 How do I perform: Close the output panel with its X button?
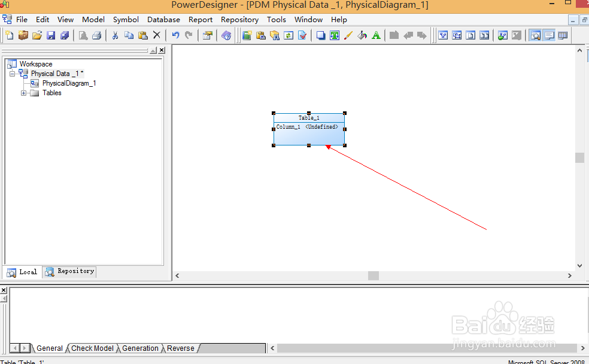(4, 290)
